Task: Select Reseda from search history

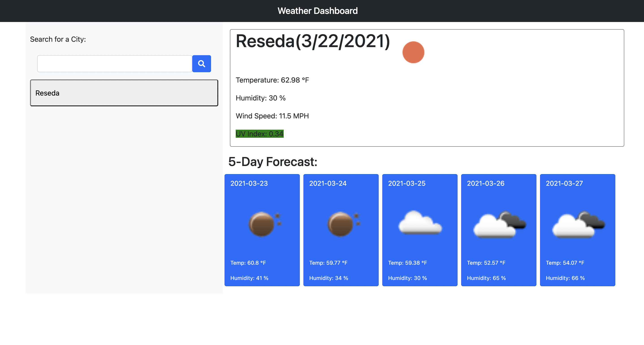Action: click(x=124, y=93)
